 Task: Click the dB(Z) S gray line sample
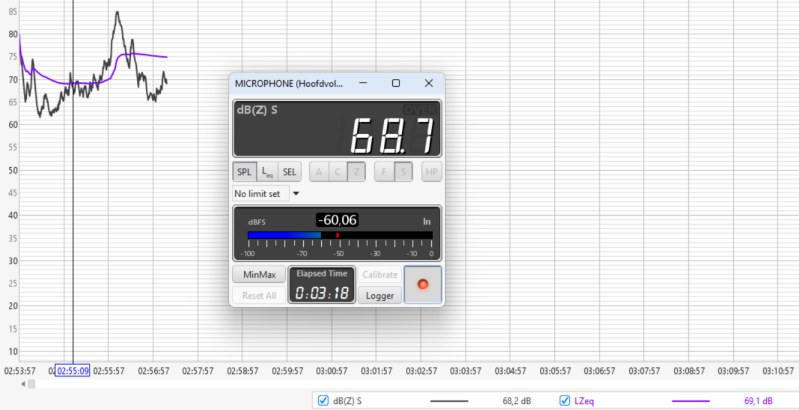click(448, 401)
